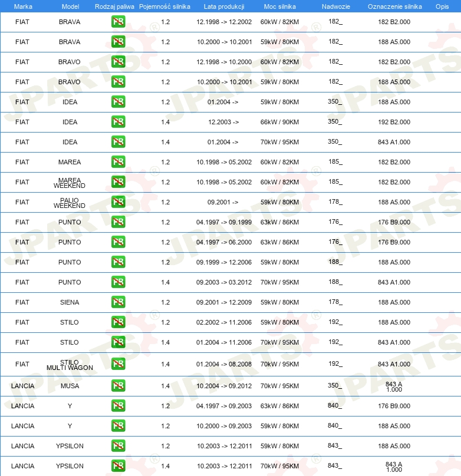The width and height of the screenshot is (461, 476).
Task: Click engine code 843 A 1.000 in MUSA row
Action: (394, 386)
